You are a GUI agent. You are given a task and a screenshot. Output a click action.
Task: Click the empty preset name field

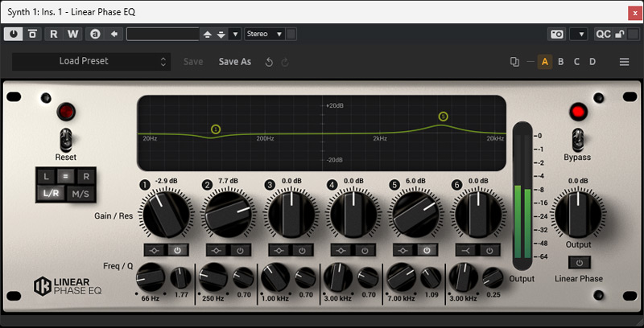point(163,34)
